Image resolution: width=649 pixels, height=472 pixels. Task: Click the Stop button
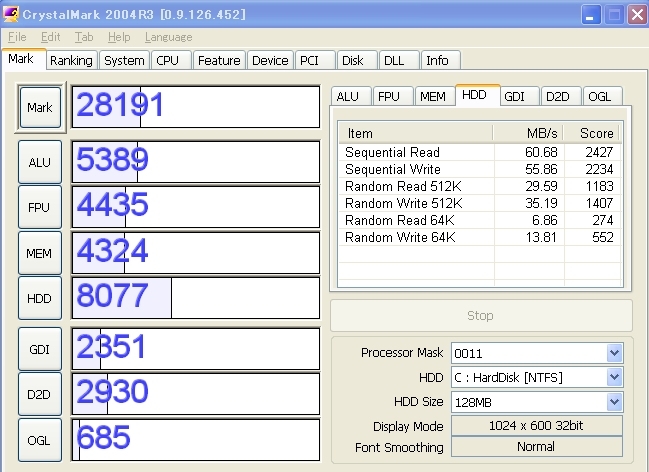[480, 315]
